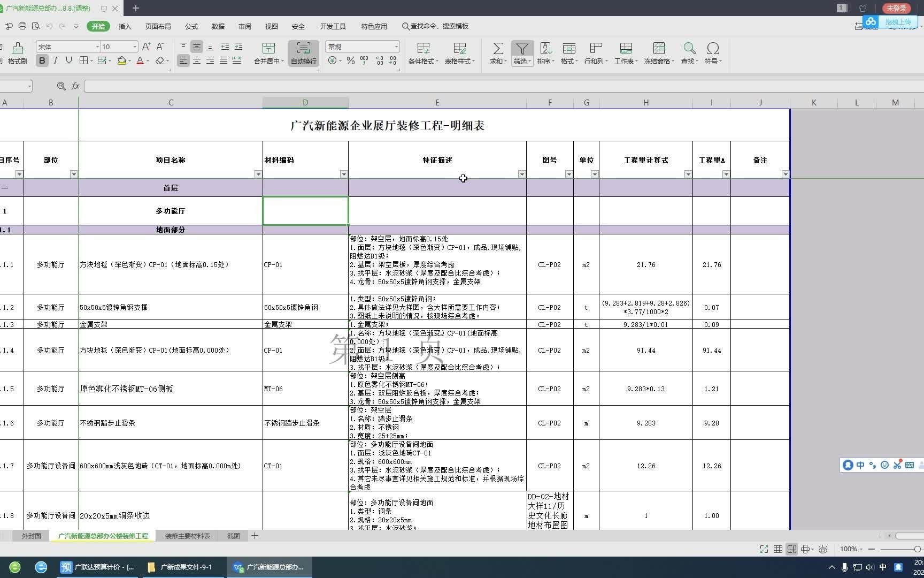Click the new document tab plus button
Screen dimensions: 924x578
[136, 8]
